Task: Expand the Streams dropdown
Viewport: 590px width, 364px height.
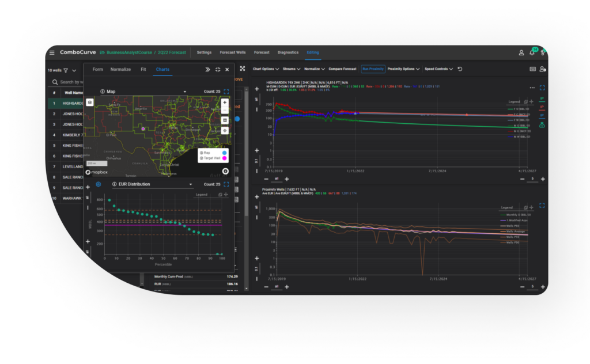Action: [x=291, y=69]
